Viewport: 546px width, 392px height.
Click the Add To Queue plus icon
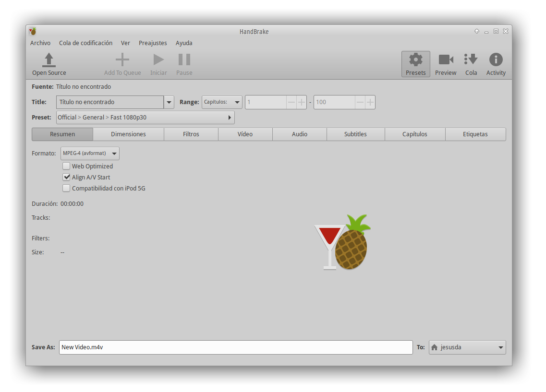(122, 60)
